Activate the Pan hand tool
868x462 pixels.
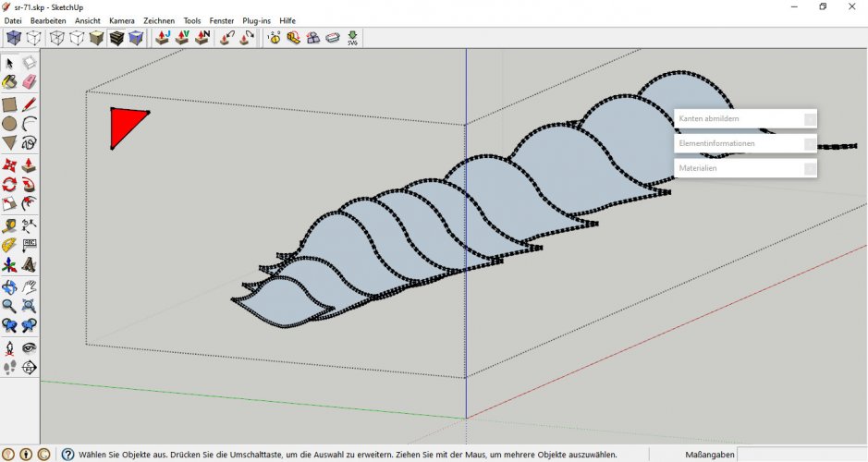coord(29,286)
